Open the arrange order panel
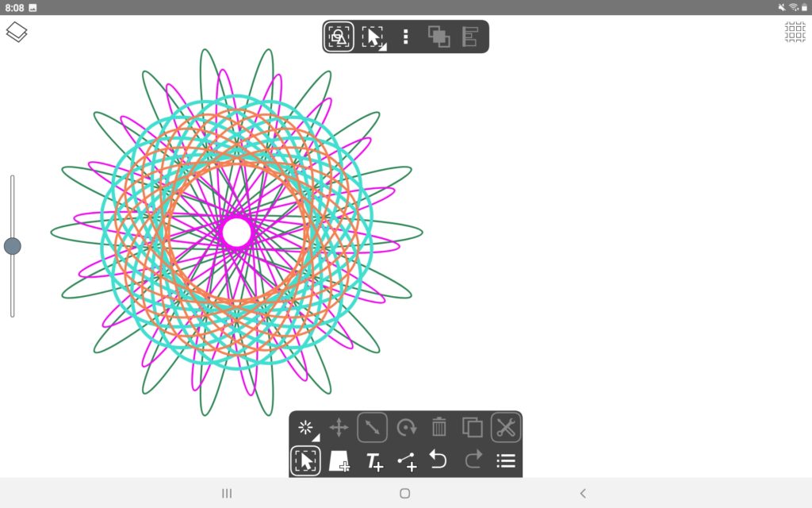Screen dimensions: 812x508 pos(439,36)
